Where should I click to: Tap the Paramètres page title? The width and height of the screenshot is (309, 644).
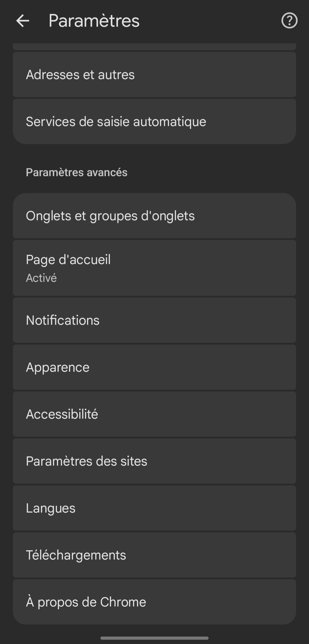[x=94, y=21]
